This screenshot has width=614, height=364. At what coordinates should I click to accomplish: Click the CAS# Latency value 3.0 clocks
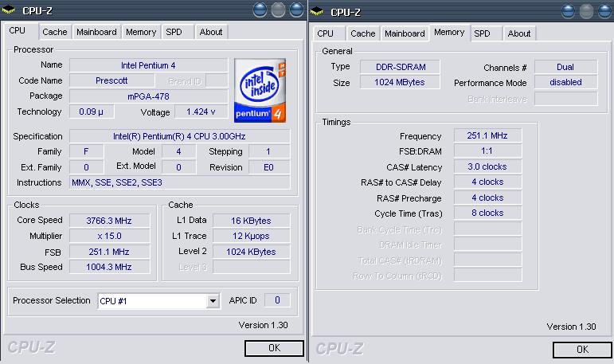pos(487,167)
